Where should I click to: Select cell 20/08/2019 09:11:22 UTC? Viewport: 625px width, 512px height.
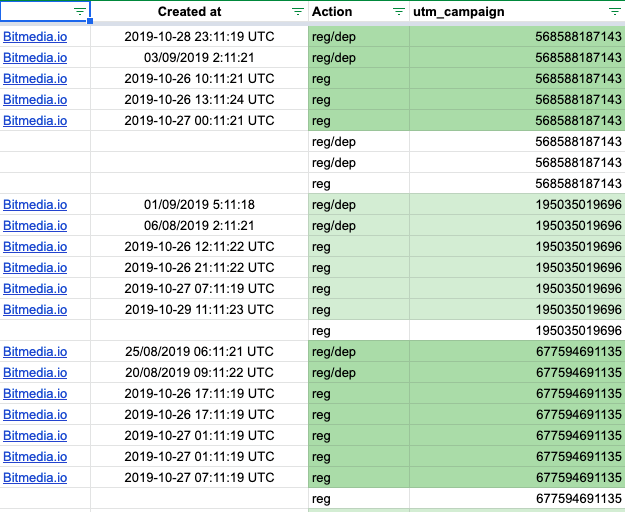point(199,373)
